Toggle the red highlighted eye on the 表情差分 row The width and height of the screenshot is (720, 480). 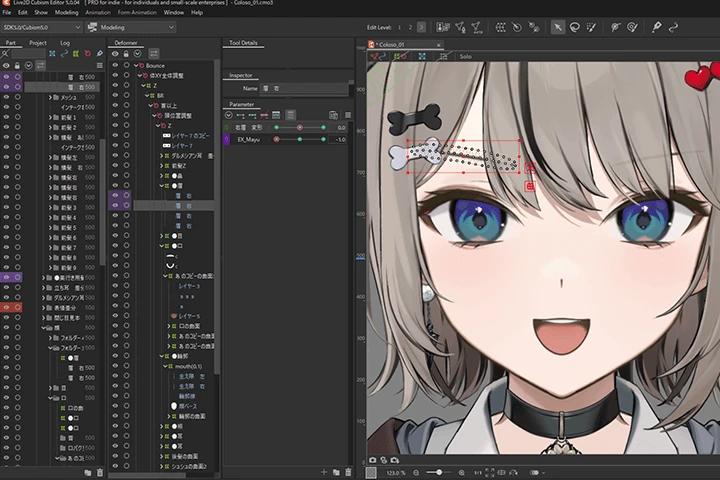click(6, 307)
